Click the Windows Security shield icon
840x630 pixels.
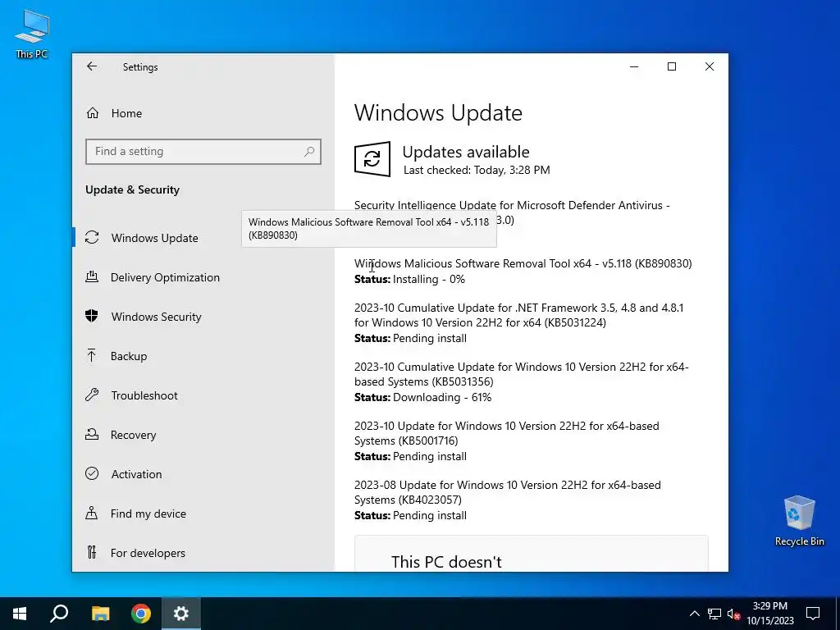pyautogui.click(x=92, y=316)
